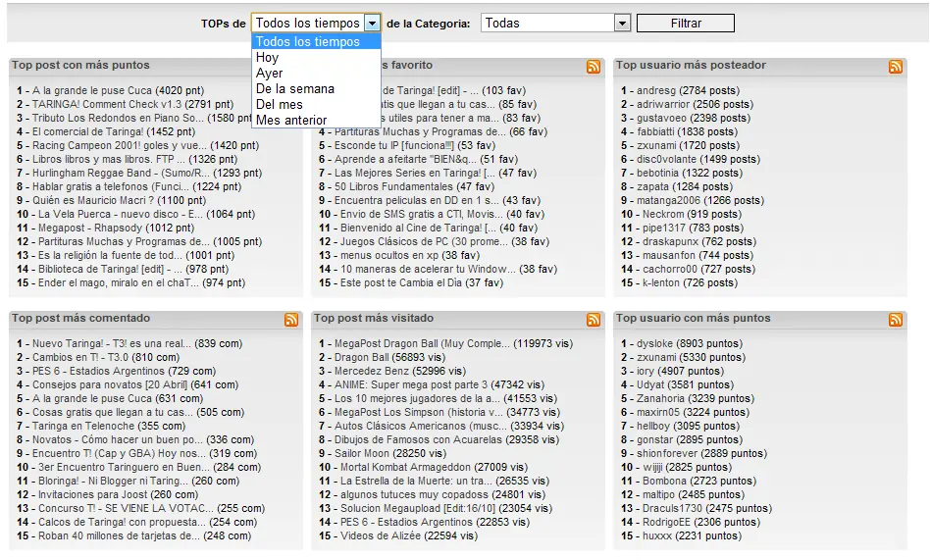The width and height of the screenshot is (930, 560).
Task: Open 'Megapost - Rhapsody' post
Action: [x=90, y=228]
